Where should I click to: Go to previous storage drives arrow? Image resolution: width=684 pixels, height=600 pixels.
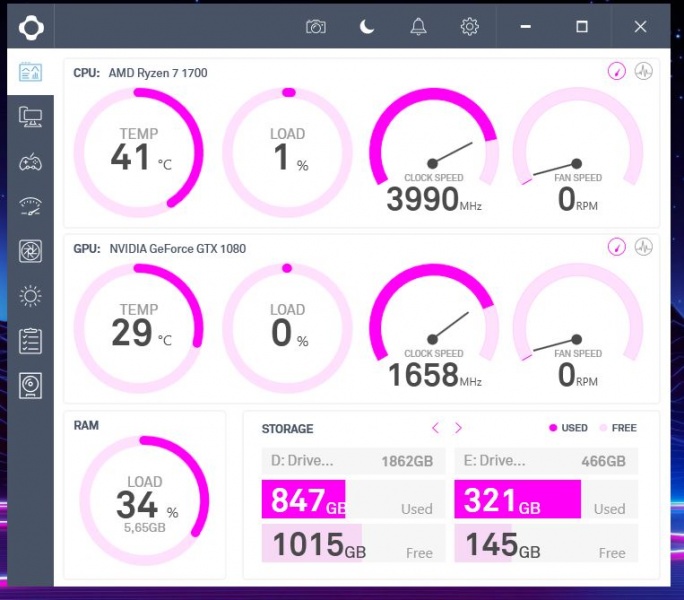tap(435, 428)
